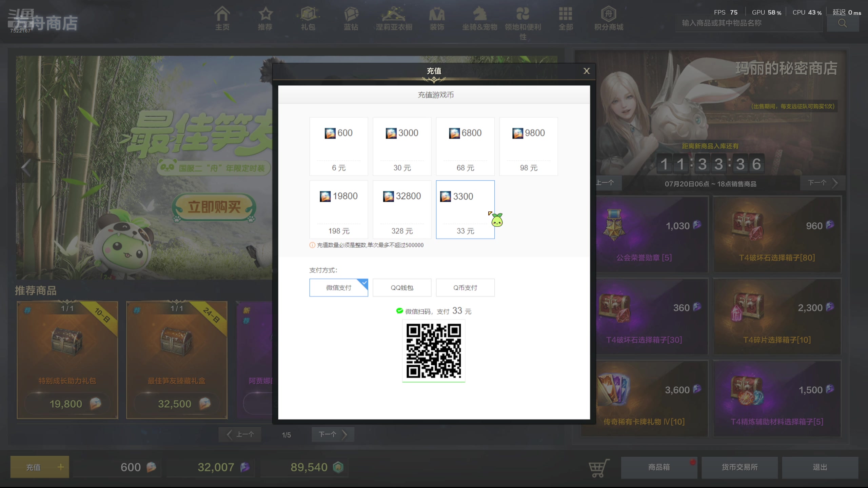Show previous secret shop page 上一个
868x488 pixels.
click(x=609, y=183)
